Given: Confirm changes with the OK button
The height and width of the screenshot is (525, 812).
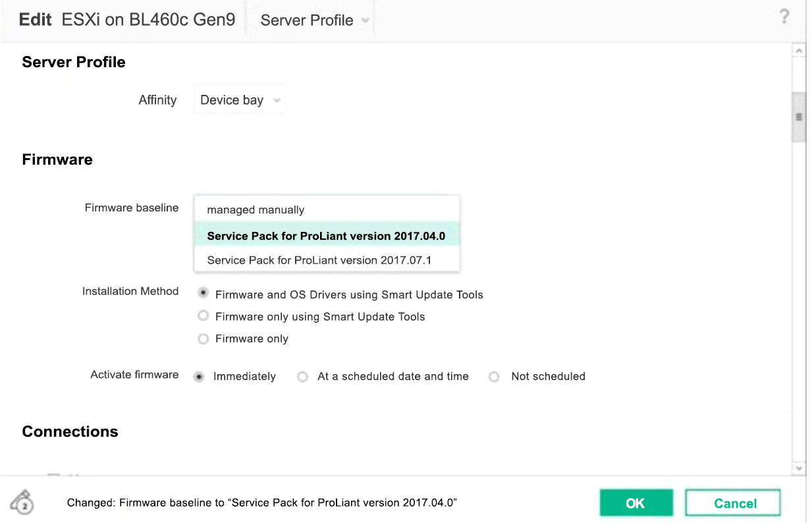Looking at the screenshot, I should [x=636, y=503].
